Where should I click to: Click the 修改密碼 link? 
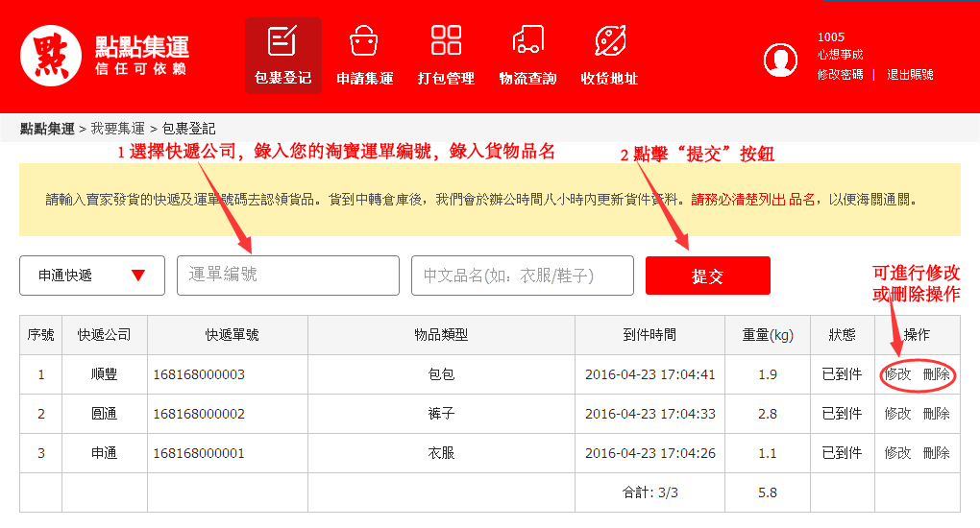840,74
